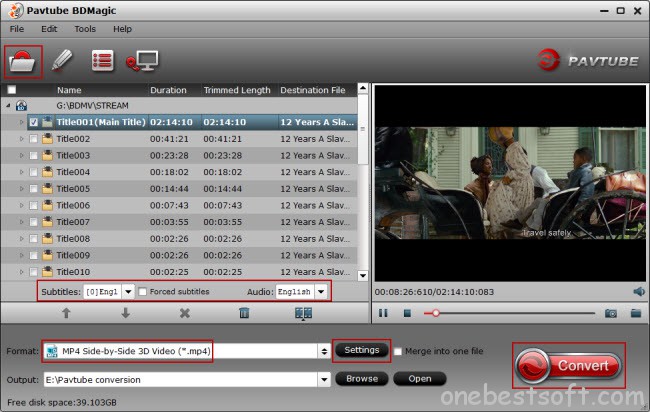
Task: Click the Browse button
Action: 362,379
